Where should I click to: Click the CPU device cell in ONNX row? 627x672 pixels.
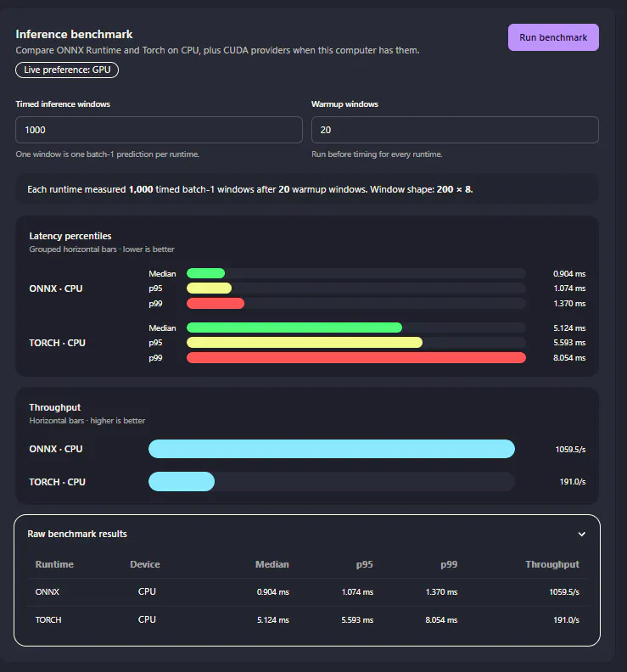click(x=147, y=591)
